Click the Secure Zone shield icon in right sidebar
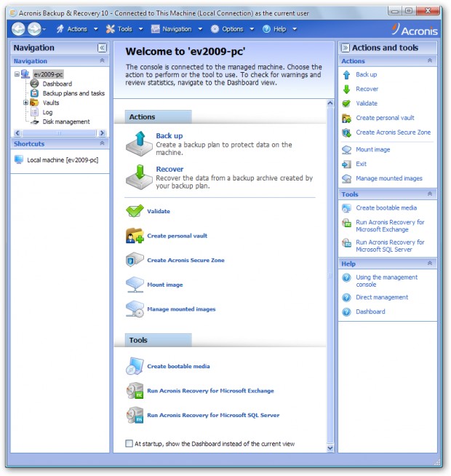This screenshot has width=451, height=476. point(346,132)
